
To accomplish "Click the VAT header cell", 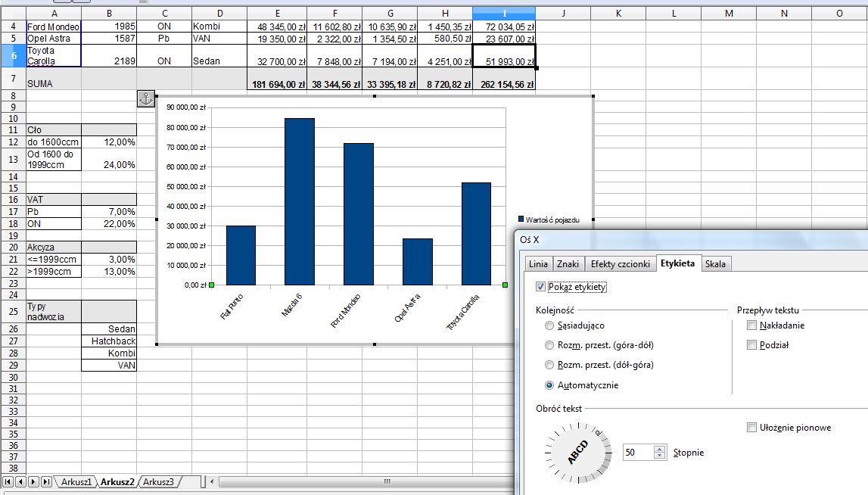I will pos(54,200).
